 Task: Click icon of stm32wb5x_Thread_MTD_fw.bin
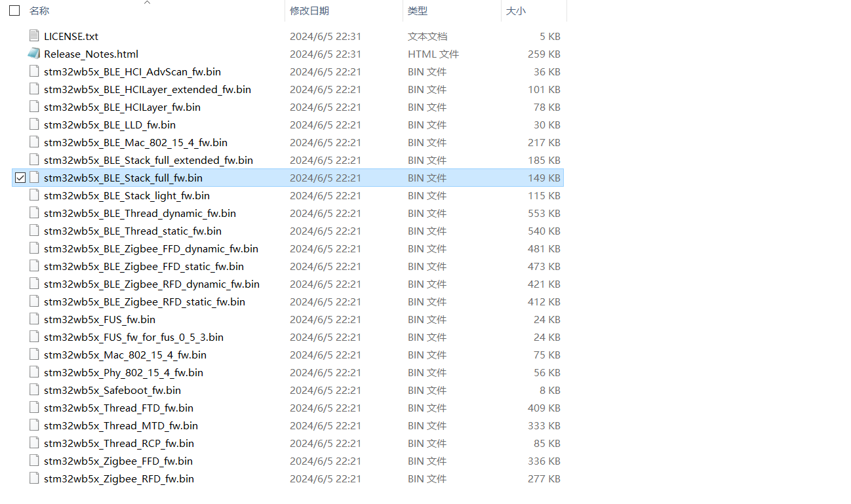tap(34, 425)
